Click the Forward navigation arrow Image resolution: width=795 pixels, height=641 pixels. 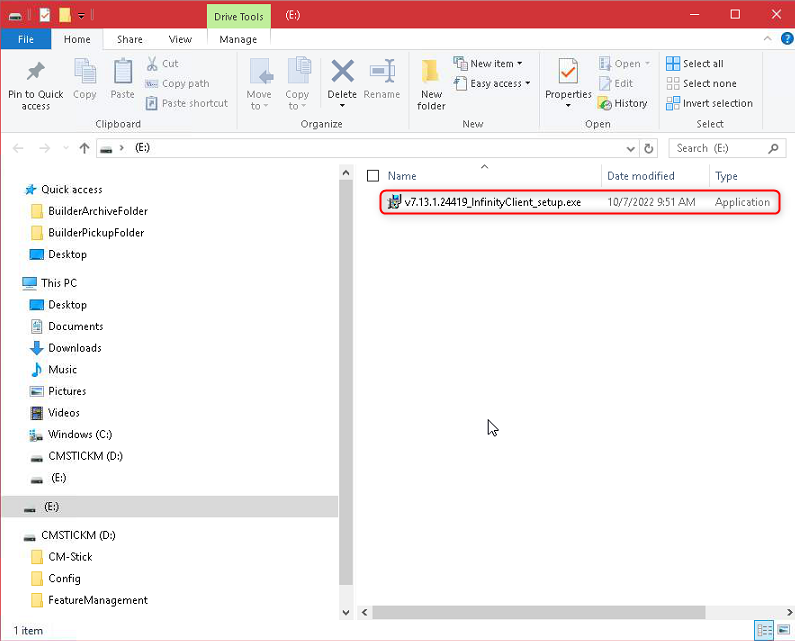coord(45,148)
